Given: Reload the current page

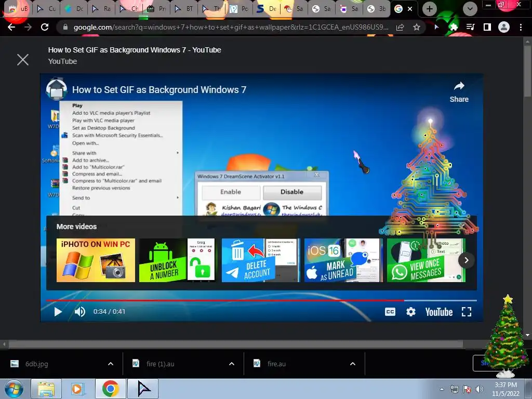Looking at the screenshot, I should tap(45, 27).
